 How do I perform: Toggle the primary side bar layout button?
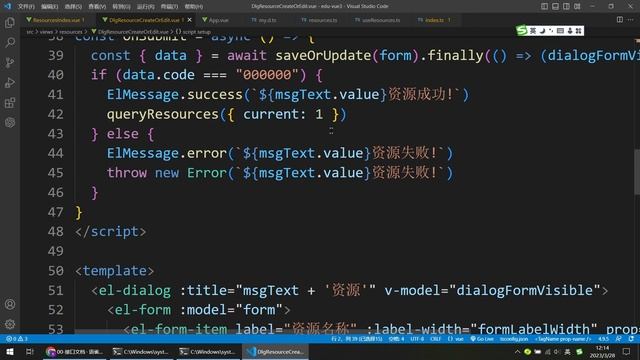coord(544,6)
